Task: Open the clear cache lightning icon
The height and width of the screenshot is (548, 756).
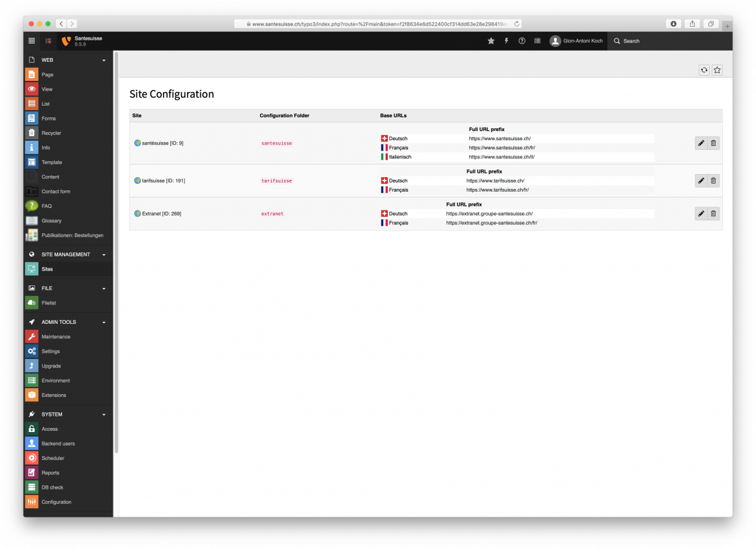Action: (x=506, y=41)
